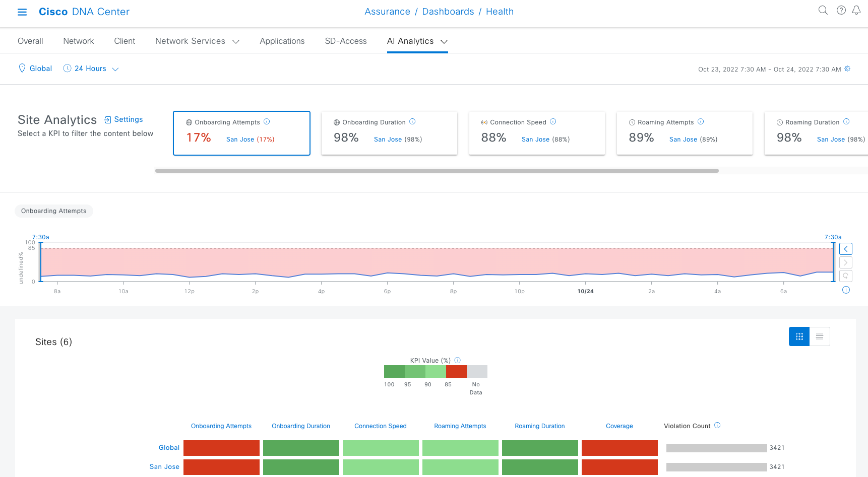868x477 pixels.
Task: Click the info icon beside Connection Speed
Action: click(x=553, y=121)
